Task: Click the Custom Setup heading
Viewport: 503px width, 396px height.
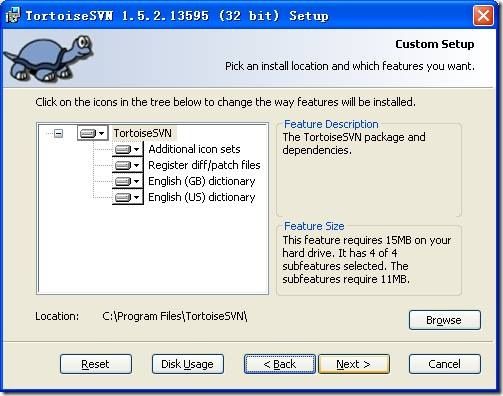Action: tap(435, 44)
